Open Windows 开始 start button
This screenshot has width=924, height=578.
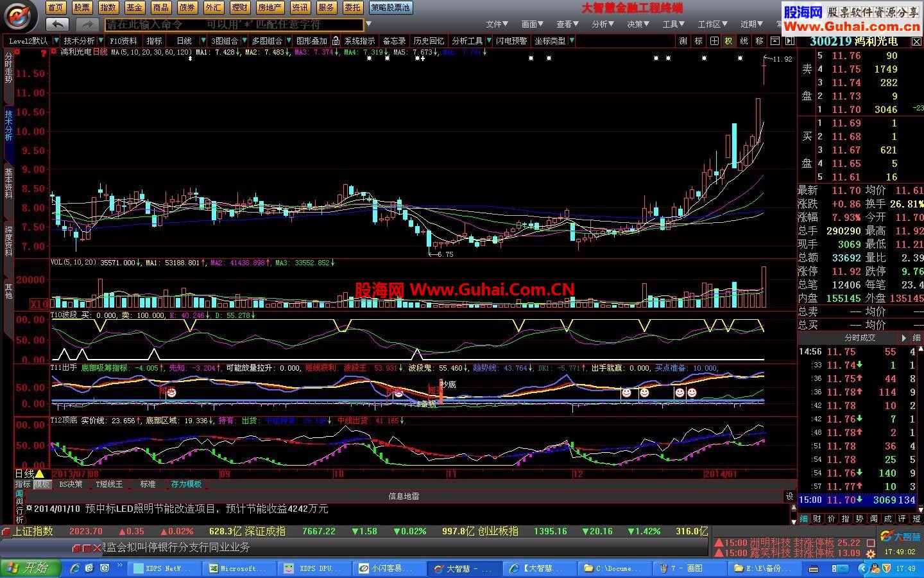(x=30, y=568)
